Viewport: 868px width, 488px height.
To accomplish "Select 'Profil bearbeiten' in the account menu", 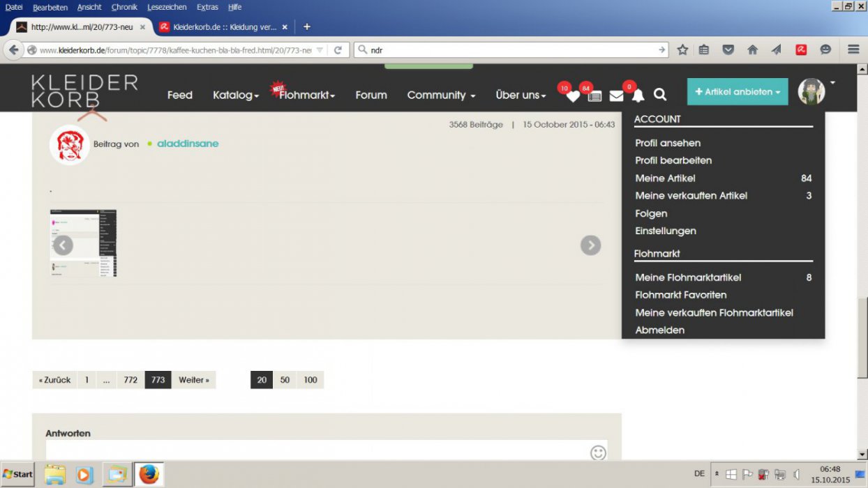I will [673, 160].
